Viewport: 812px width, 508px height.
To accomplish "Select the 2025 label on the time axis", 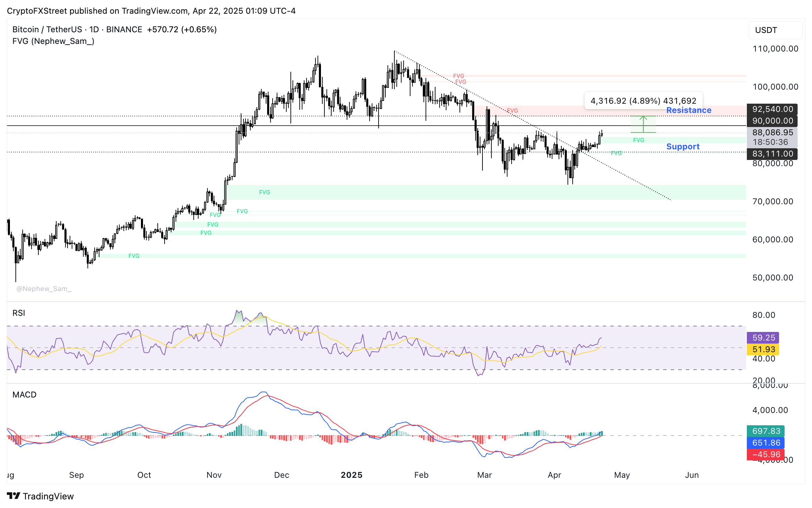I will point(351,475).
